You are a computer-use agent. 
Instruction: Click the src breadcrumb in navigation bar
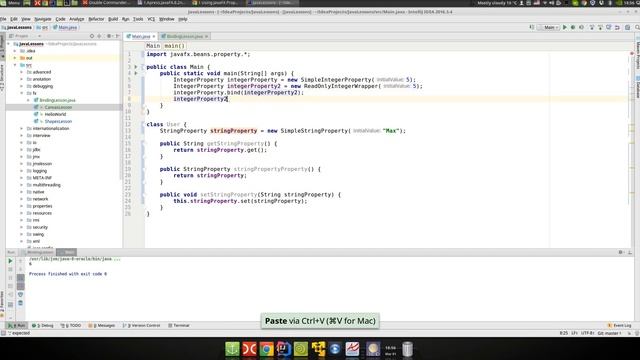click(42, 27)
